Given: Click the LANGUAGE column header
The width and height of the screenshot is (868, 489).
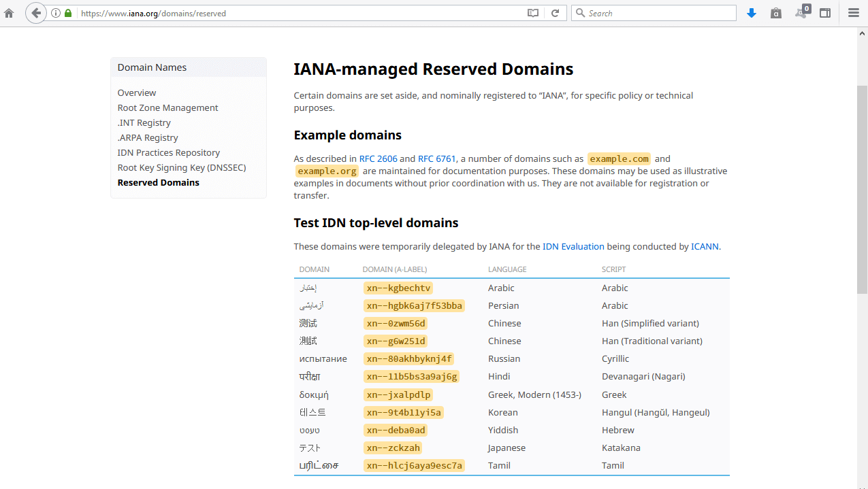Looking at the screenshot, I should pyautogui.click(x=507, y=269).
